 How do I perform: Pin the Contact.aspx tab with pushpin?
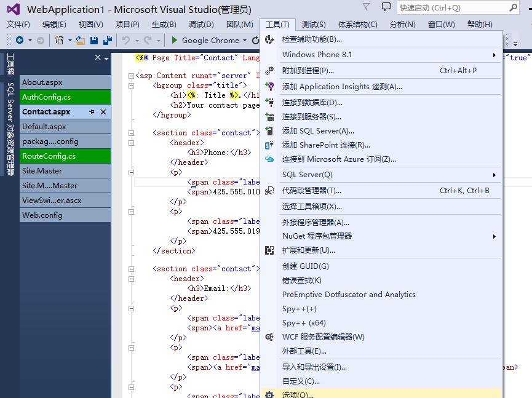click(x=92, y=111)
